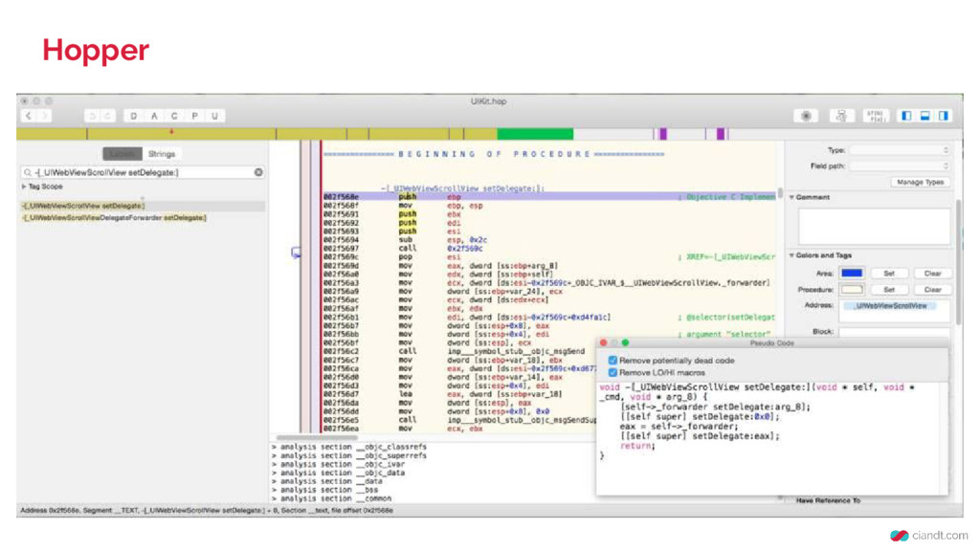Select the _UIWebViewScrollView address tag
Viewport: 980px width, 551px height.
(890, 306)
